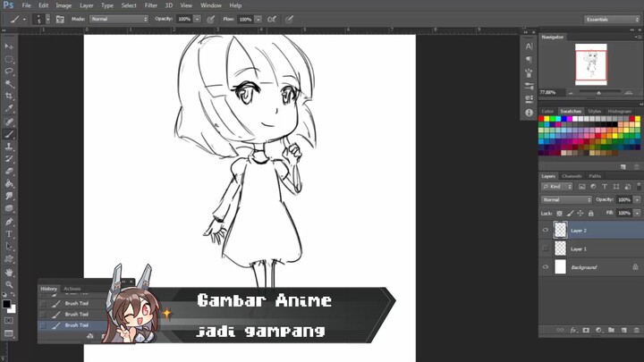
Task: Open the Info panel icon
Action: pyautogui.click(x=529, y=112)
